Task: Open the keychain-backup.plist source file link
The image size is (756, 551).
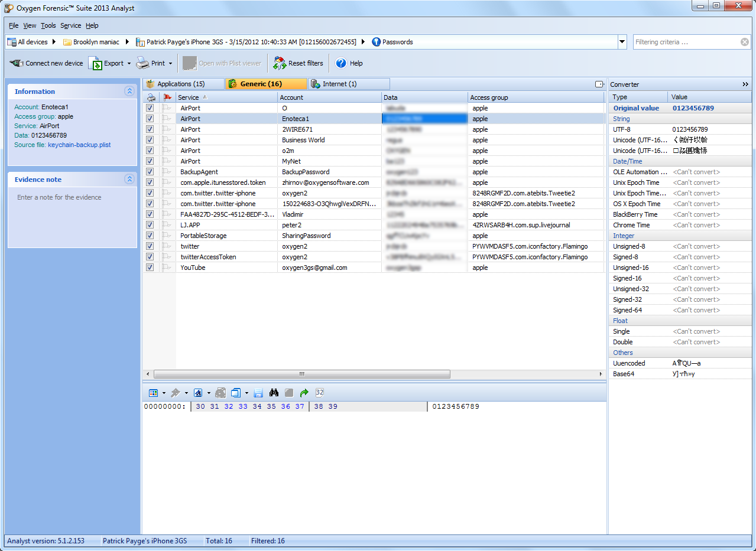Action: (x=79, y=145)
